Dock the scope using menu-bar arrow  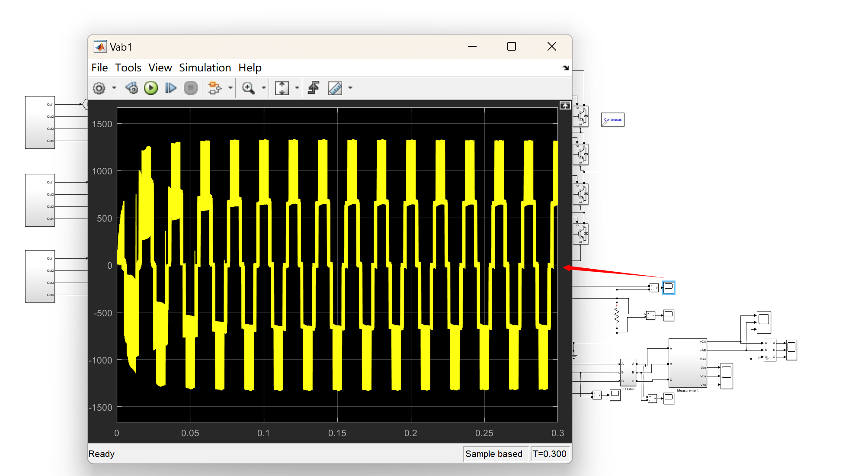(x=566, y=68)
